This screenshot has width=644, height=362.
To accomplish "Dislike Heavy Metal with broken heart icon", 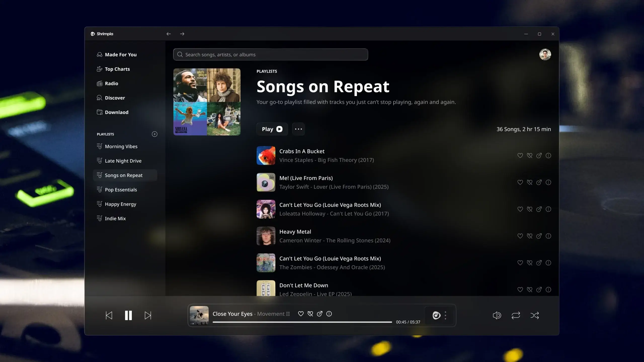I will [530, 236].
